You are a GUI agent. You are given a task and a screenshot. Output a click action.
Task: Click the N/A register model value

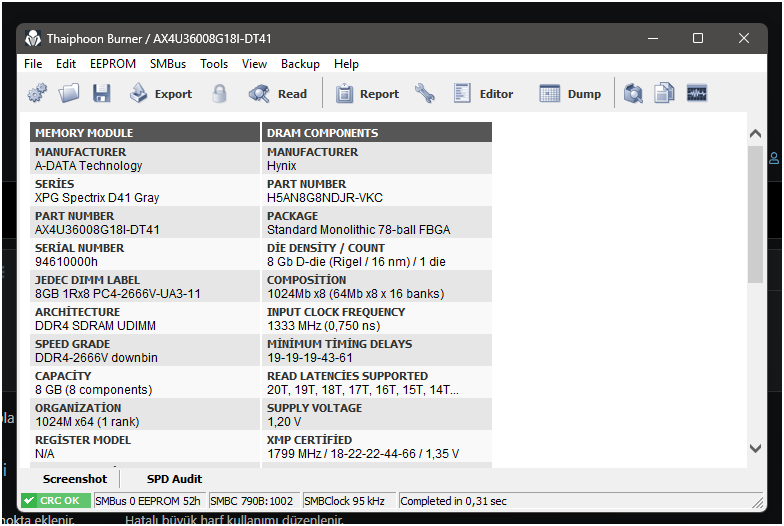coord(44,454)
